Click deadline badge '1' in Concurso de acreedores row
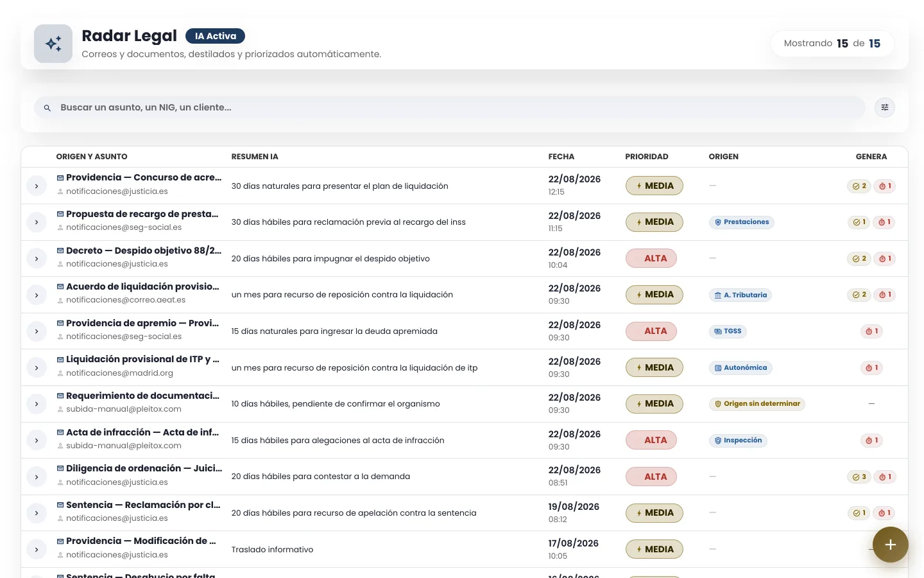 point(884,186)
